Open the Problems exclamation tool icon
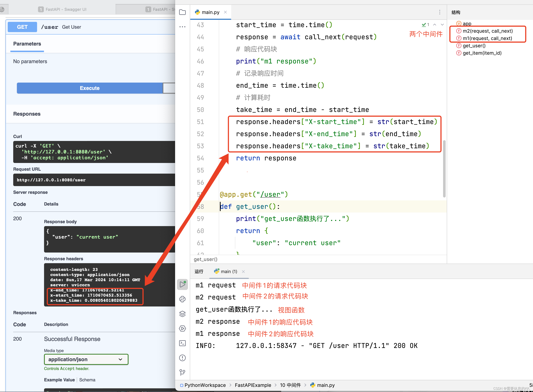 point(182,358)
